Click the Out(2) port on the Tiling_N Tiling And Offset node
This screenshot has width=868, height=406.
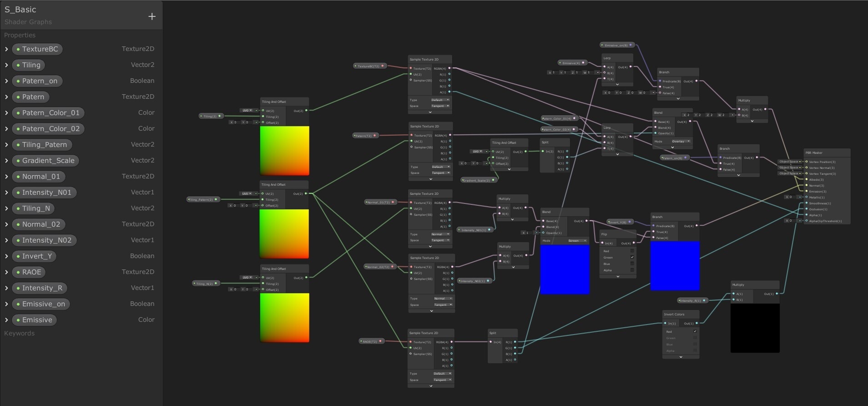coord(306,278)
